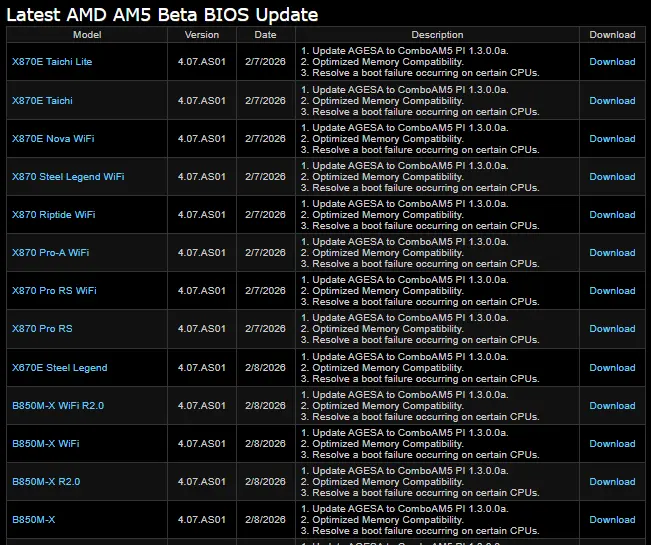Download BIOS for X870 Riptide WiFi
The image size is (651, 545).
(612, 215)
